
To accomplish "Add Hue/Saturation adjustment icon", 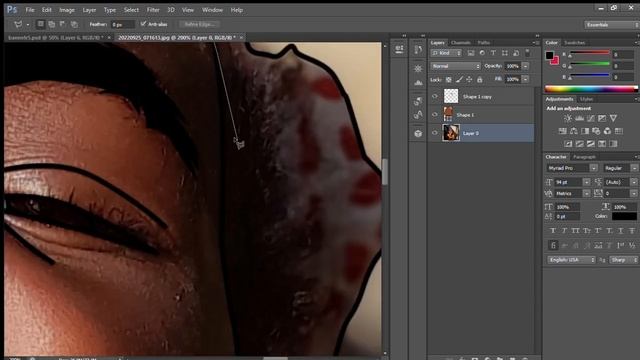I will pos(562,131).
